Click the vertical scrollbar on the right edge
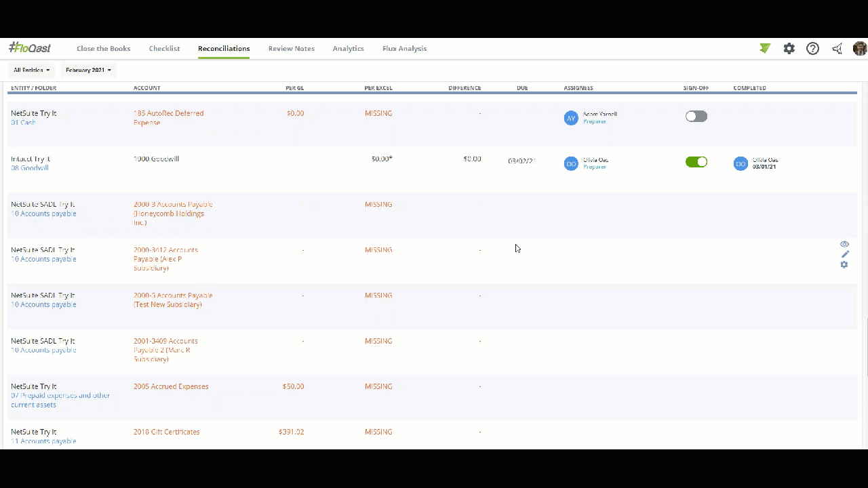Viewport: 868px width, 488px height. [865, 346]
